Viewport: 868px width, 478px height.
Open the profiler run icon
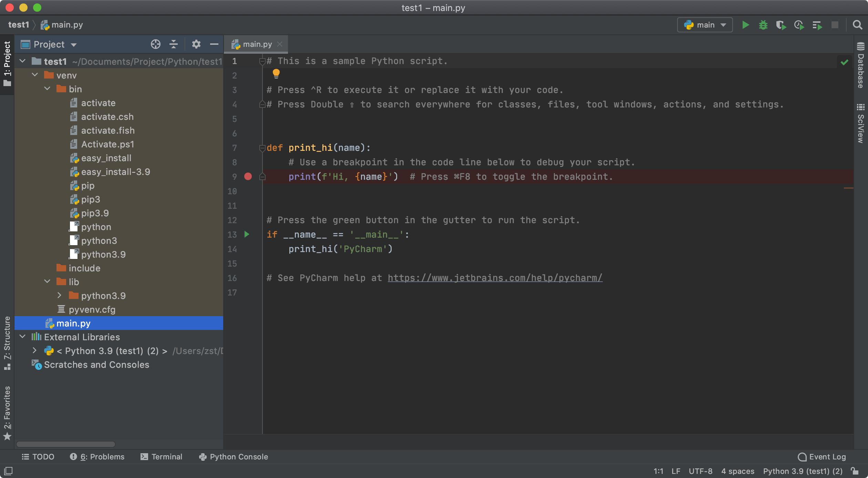[x=799, y=25]
